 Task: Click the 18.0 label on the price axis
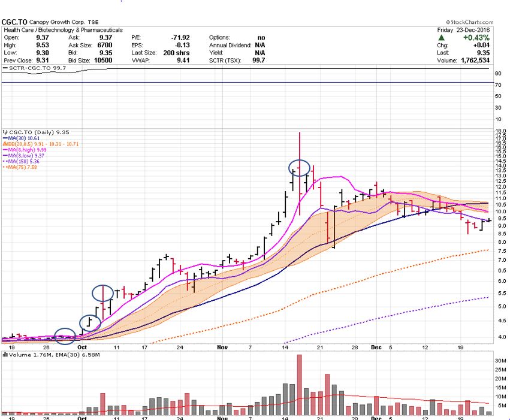click(500, 131)
